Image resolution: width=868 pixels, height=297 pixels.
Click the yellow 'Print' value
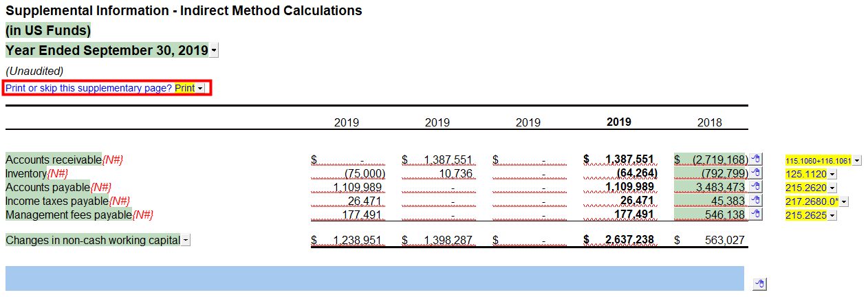pyautogui.click(x=184, y=88)
